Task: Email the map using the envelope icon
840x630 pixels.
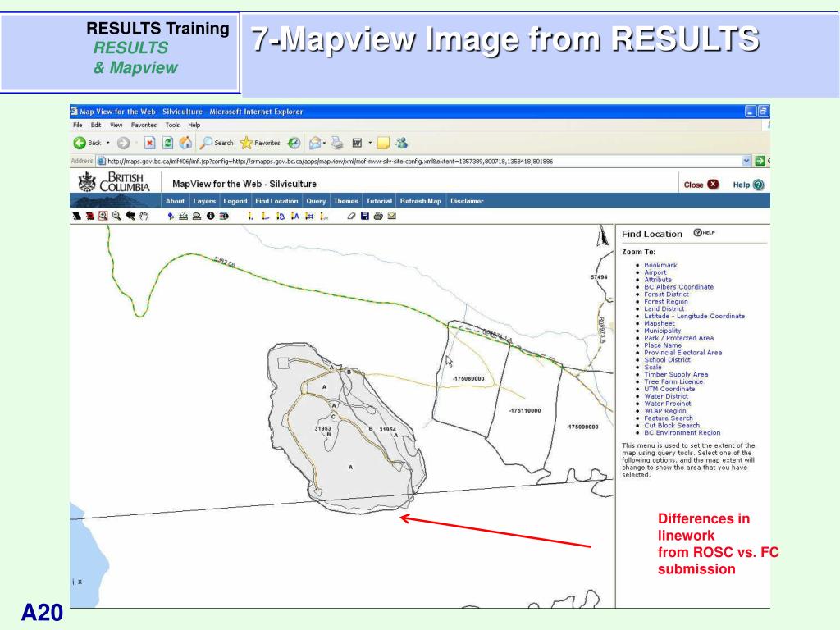Action: coord(391,216)
